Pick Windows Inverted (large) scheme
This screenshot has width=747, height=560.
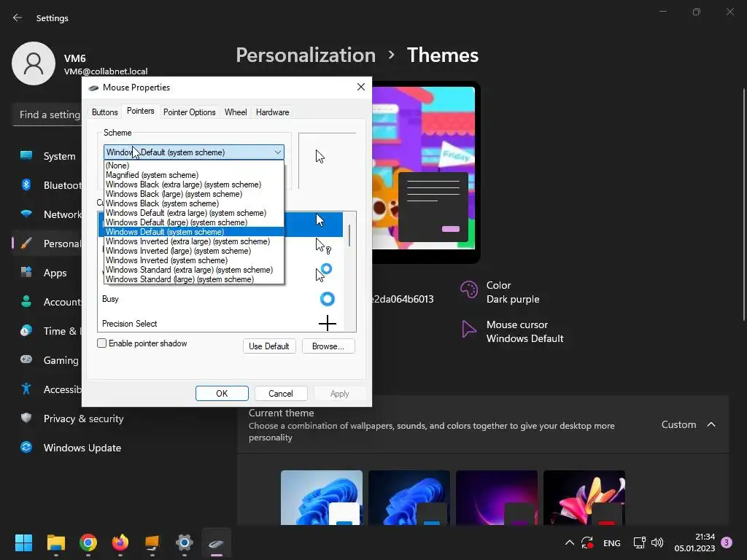point(194,251)
